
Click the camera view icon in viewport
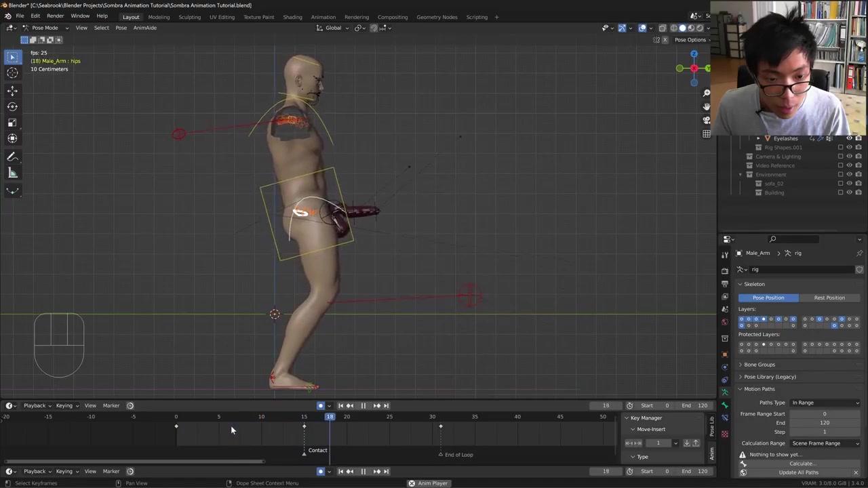707,120
